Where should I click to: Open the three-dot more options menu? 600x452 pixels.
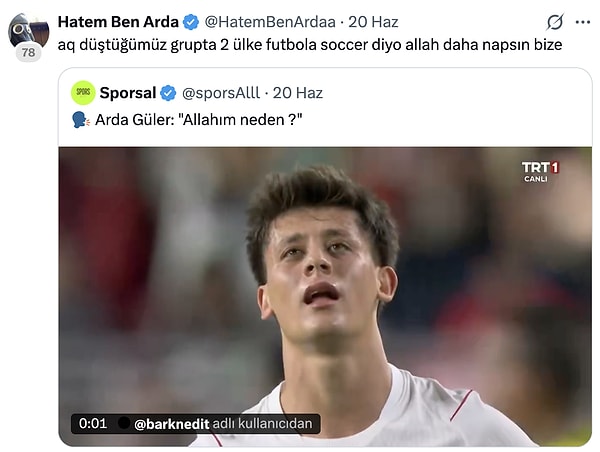click(x=582, y=22)
